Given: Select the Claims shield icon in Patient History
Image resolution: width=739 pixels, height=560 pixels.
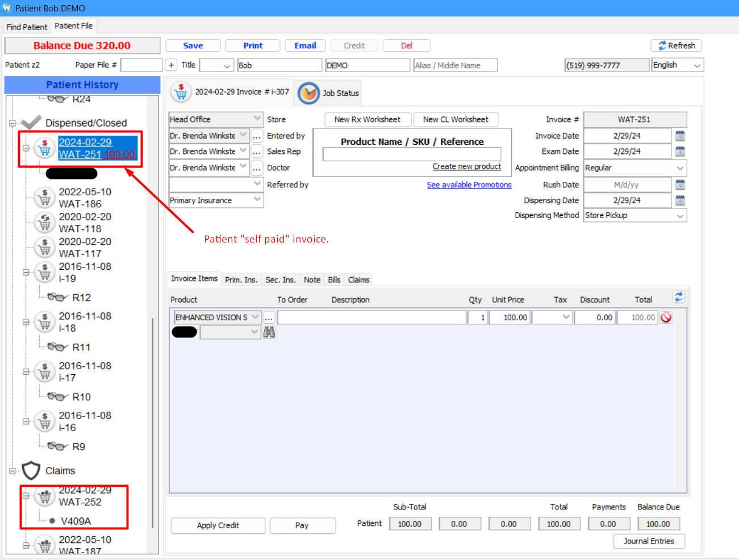Looking at the screenshot, I should click(x=31, y=470).
